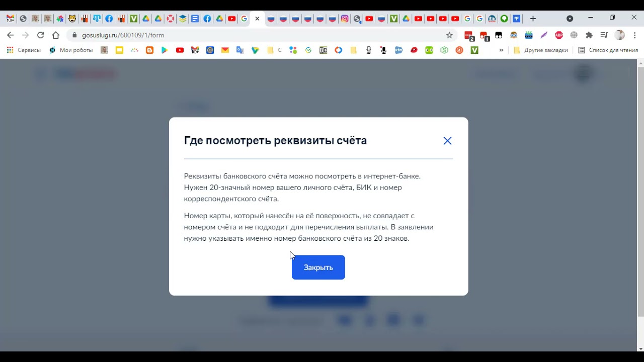
Task: Open the Другие закладки folder
Action: [x=541, y=50]
